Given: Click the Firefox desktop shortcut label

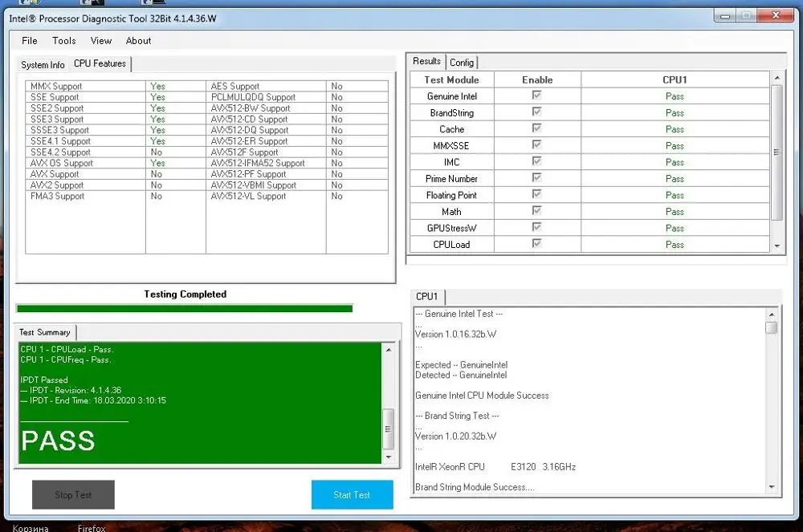Looking at the screenshot, I should (x=92, y=528).
